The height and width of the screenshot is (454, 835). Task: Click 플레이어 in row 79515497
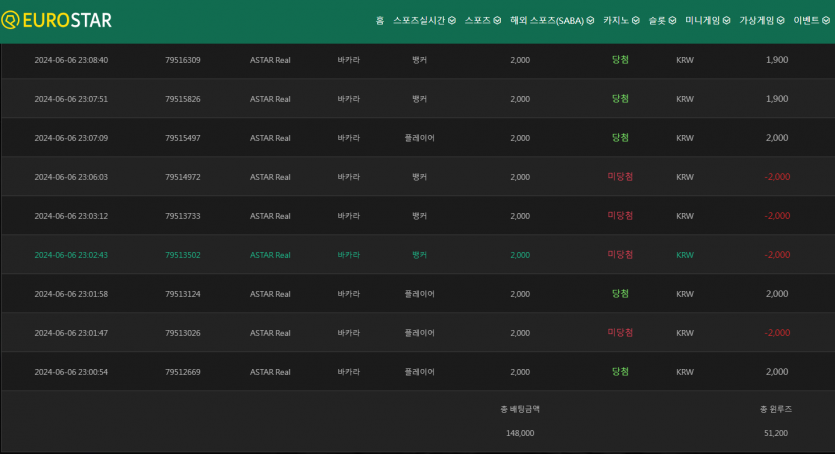pos(420,138)
